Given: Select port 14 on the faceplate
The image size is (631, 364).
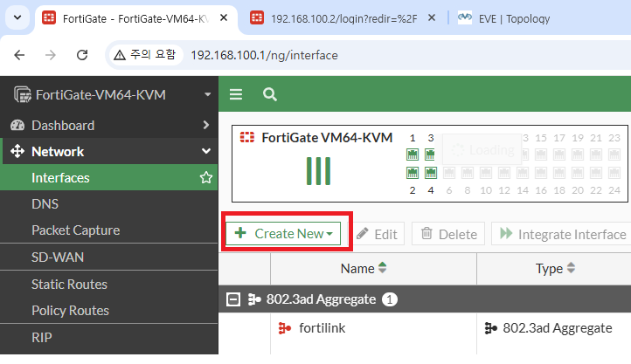Looking at the screenshot, I should click(x=523, y=173).
